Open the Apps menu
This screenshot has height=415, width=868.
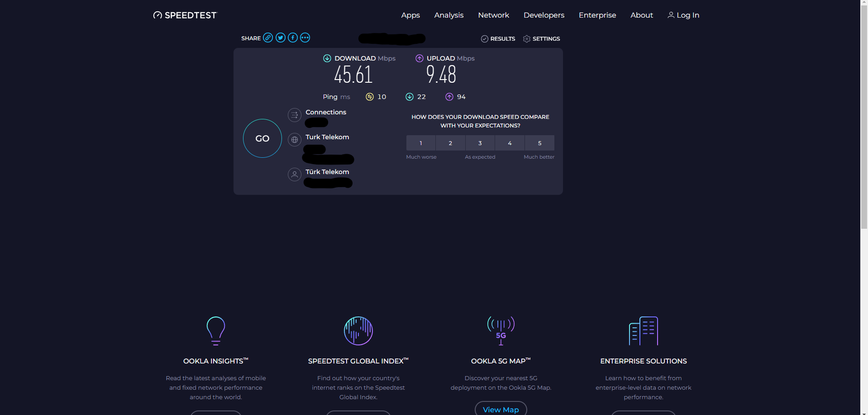click(x=410, y=15)
